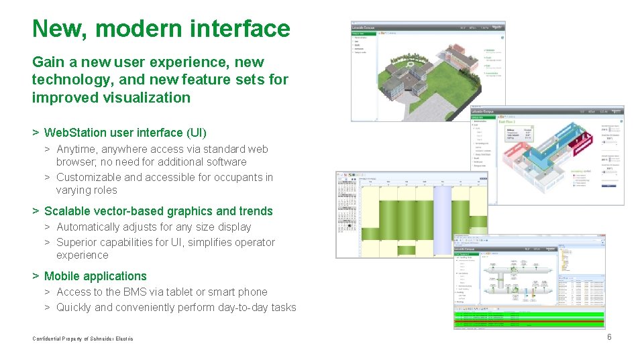Select 'Automatically adjusts for any size display'
This screenshot has height=362, width=644.
click(154, 227)
